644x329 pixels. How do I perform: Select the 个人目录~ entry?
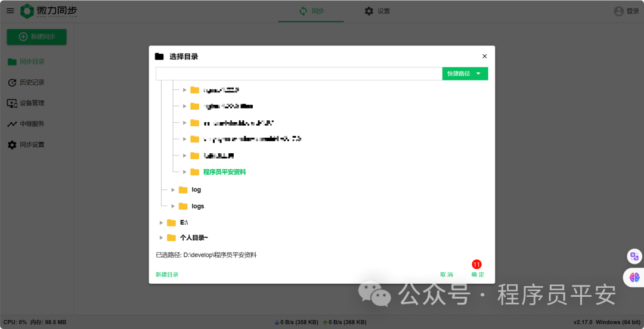click(194, 237)
